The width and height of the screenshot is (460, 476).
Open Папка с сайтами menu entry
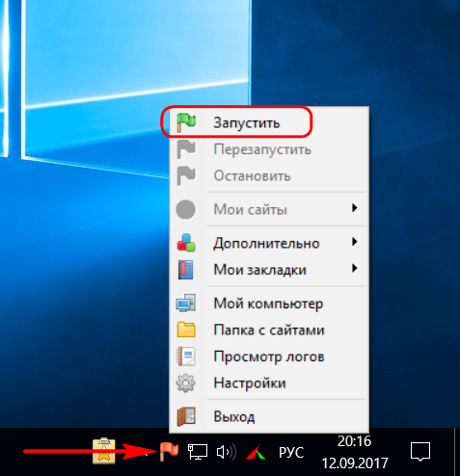[x=269, y=330]
